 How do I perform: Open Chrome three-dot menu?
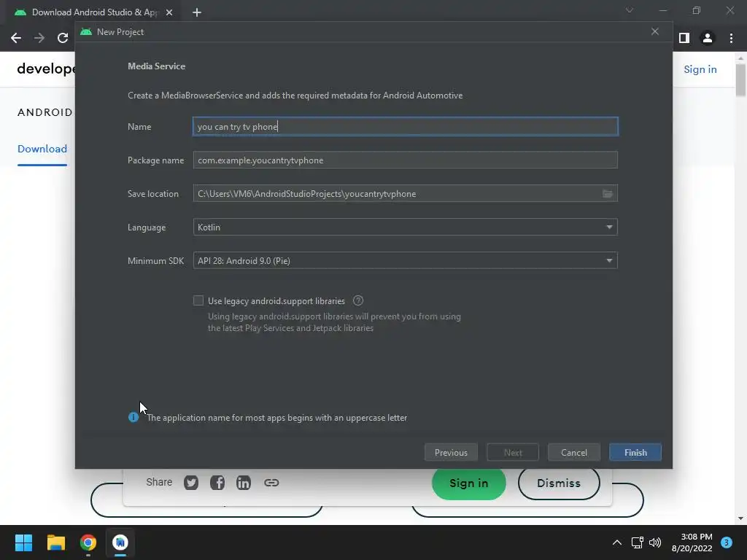(x=731, y=38)
